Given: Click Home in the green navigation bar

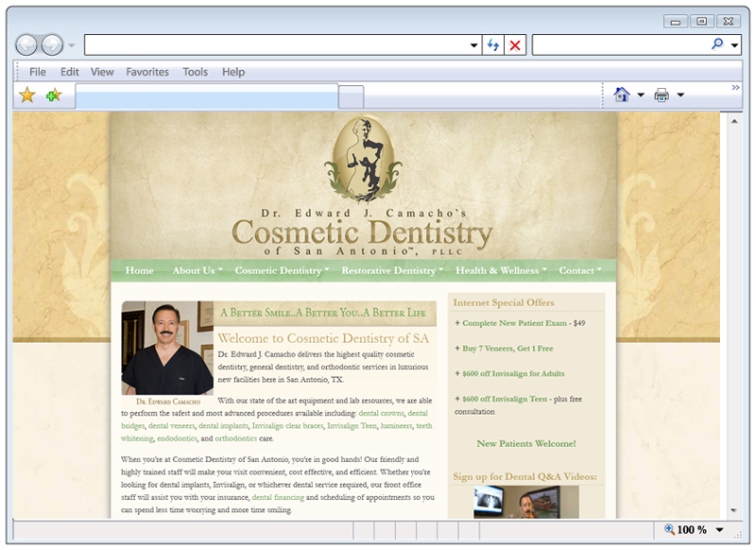Looking at the screenshot, I should click(139, 270).
